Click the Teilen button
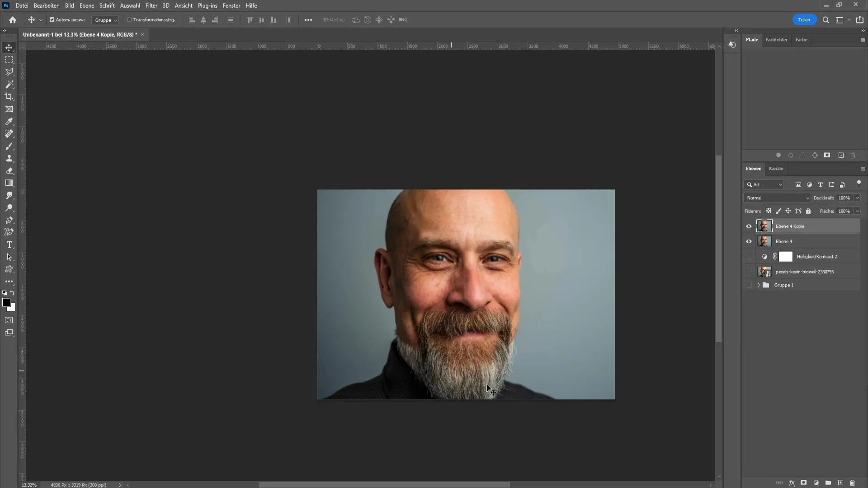868x488 pixels. (x=804, y=20)
